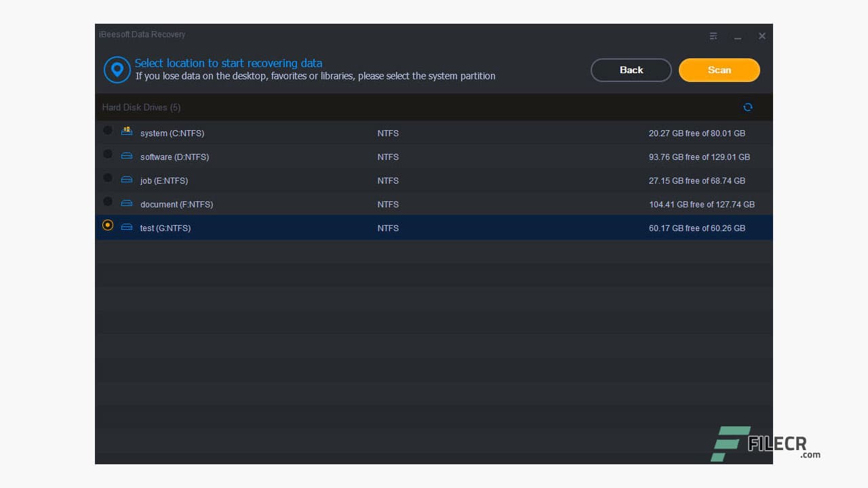Click the document (F:) drive icon
Viewport: 868px width, 488px height.
pos(127,203)
